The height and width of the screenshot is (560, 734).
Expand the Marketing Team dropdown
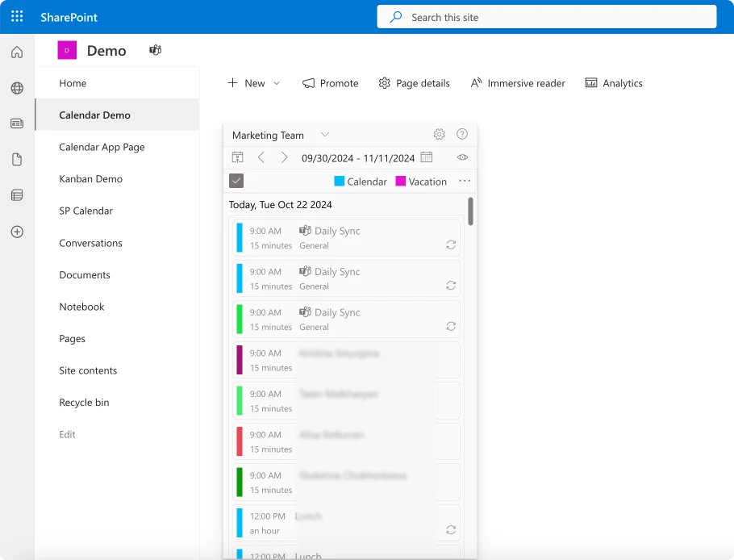(x=325, y=135)
